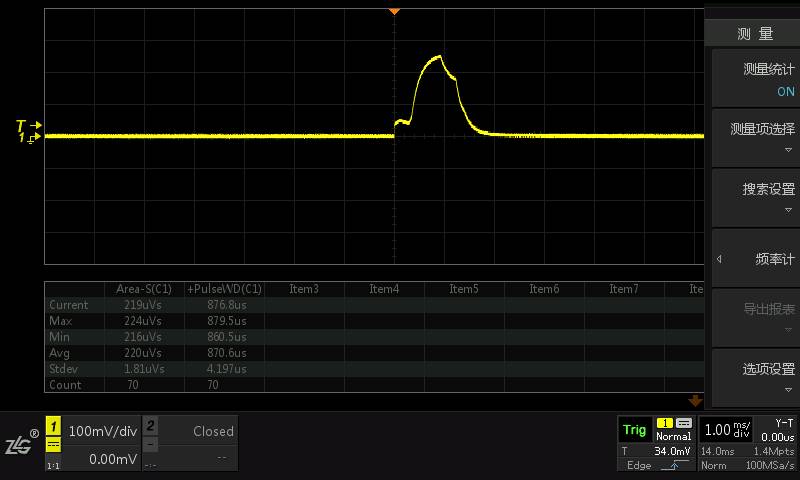This screenshot has height=480, width=800.
Task: Toggle the Y-T display mode
Action: [x=784, y=423]
